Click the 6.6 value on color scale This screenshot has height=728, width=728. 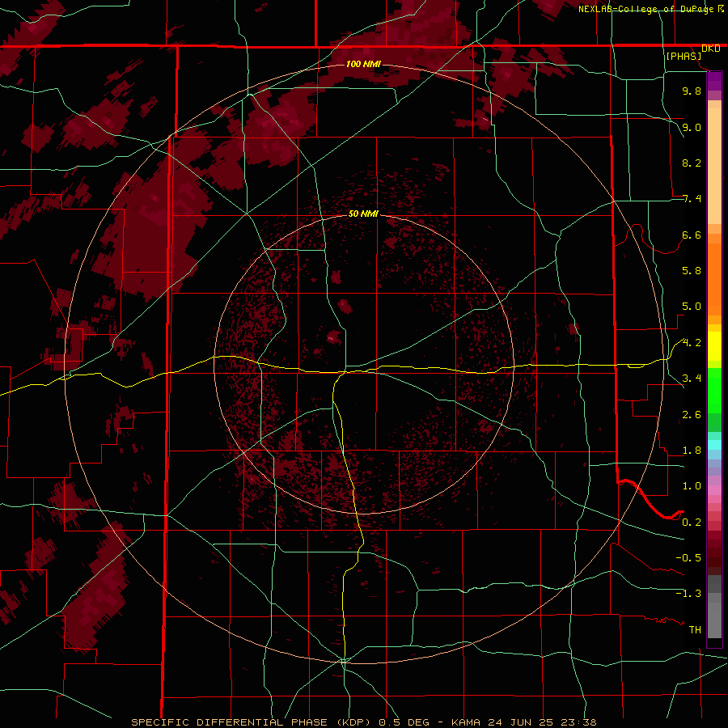pos(692,235)
